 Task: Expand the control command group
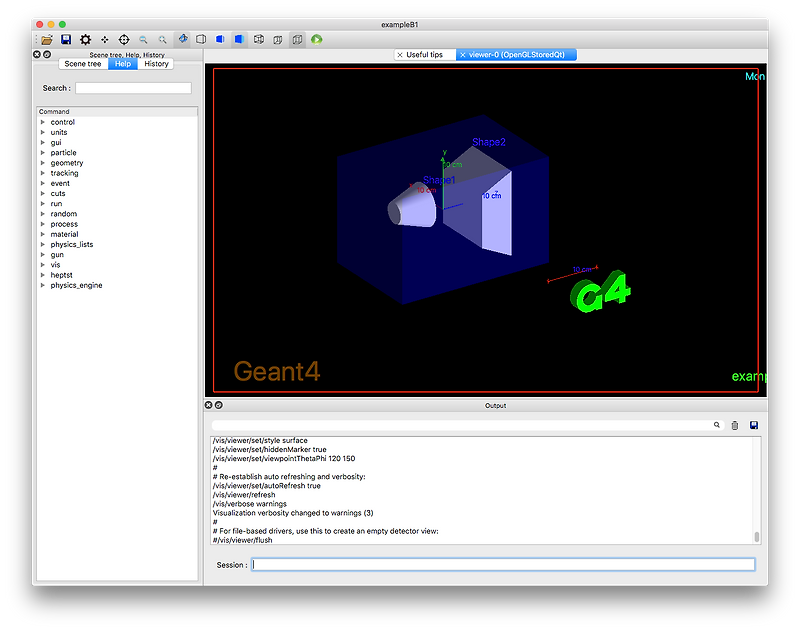43,122
